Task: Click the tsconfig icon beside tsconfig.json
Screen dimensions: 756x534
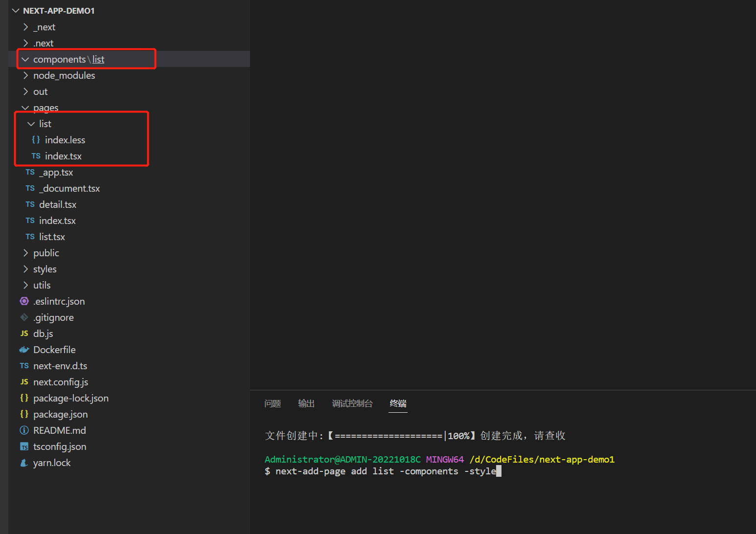Action: (24, 446)
